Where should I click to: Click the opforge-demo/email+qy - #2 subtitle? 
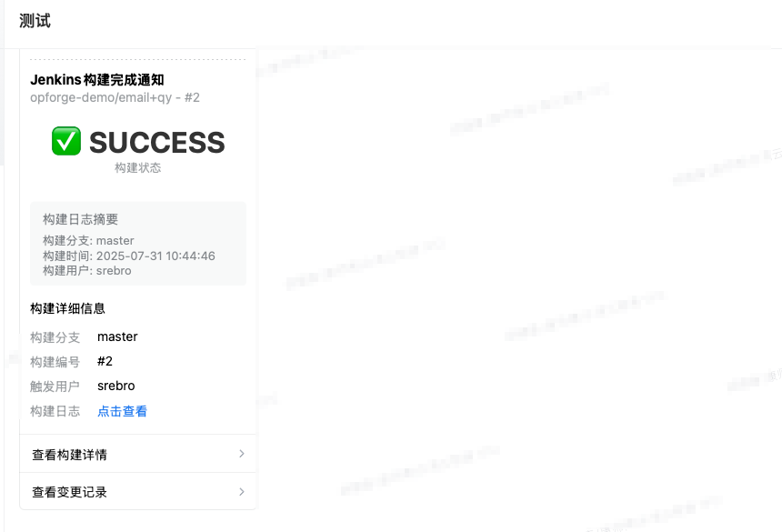[x=115, y=97]
